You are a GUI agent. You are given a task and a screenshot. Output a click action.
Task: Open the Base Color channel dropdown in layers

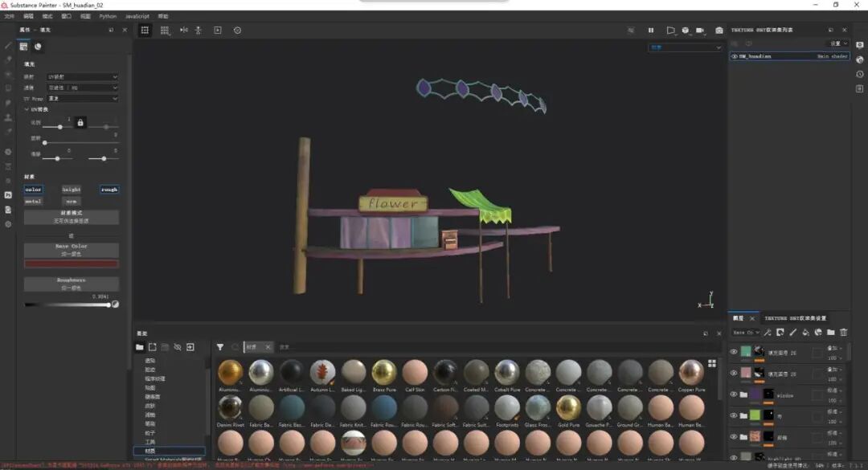click(746, 333)
